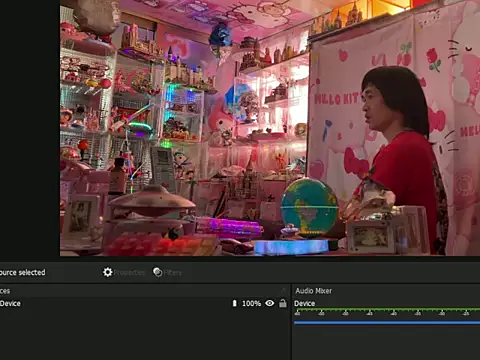Open Filters for the source
480x360 pixels.
click(167, 272)
